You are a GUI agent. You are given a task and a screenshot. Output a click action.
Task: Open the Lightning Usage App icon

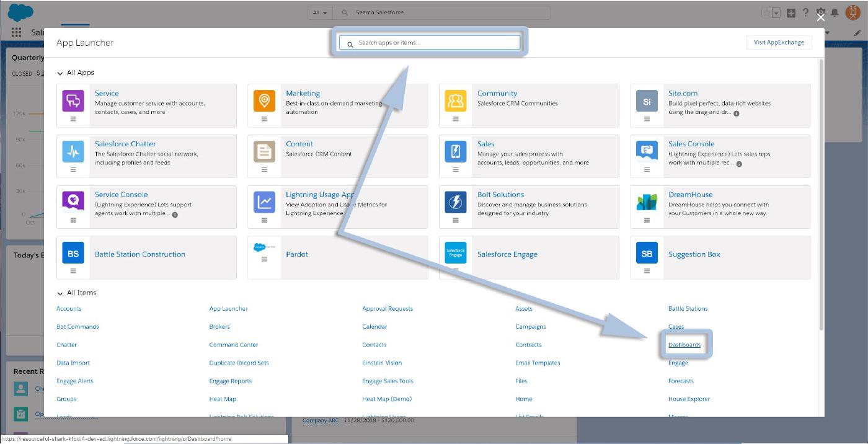click(264, 202)
